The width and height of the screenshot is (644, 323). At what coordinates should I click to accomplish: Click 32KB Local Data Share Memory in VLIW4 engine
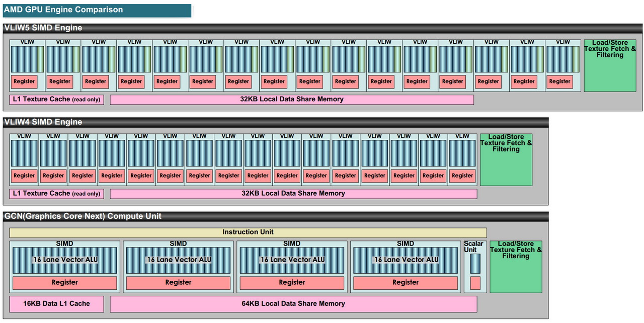[293, 194]
